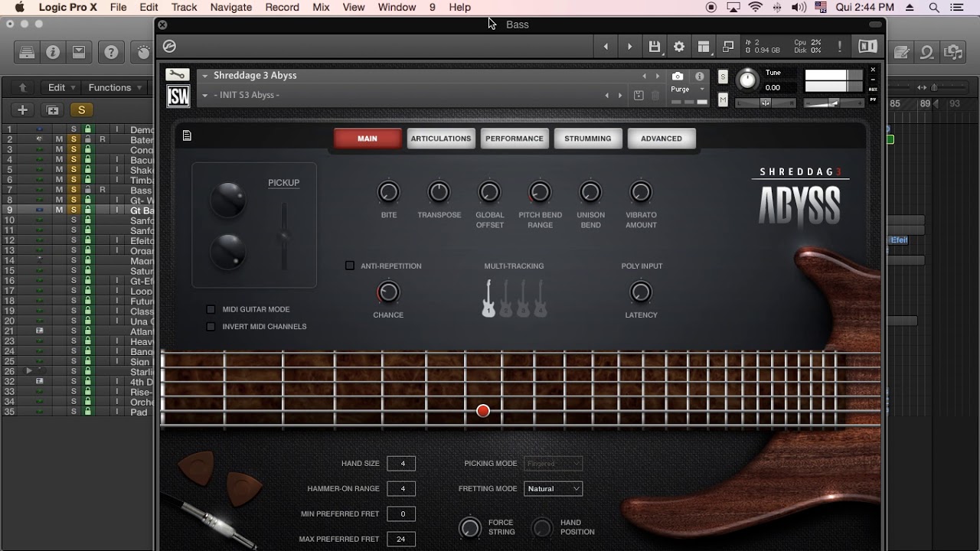
Task: Open Logic Inspector info icon
Action: 53,53
